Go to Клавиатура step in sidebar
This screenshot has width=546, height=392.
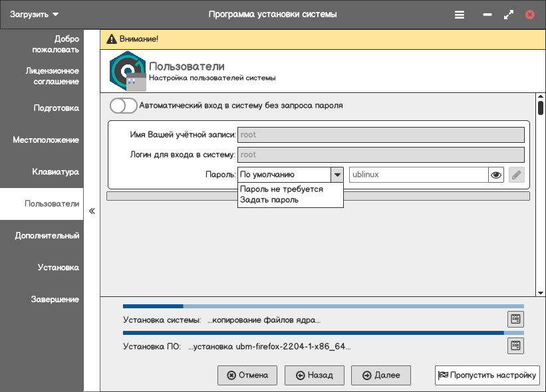55,172
